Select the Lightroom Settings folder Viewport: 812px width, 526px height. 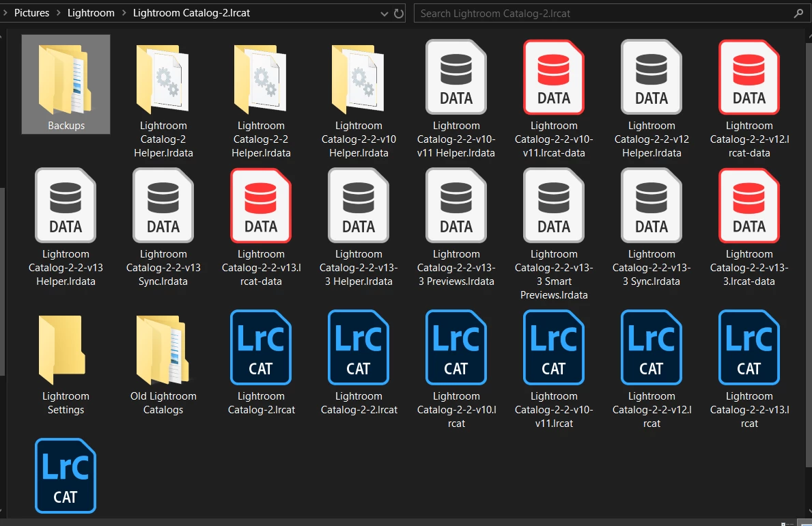click(62, 350)
